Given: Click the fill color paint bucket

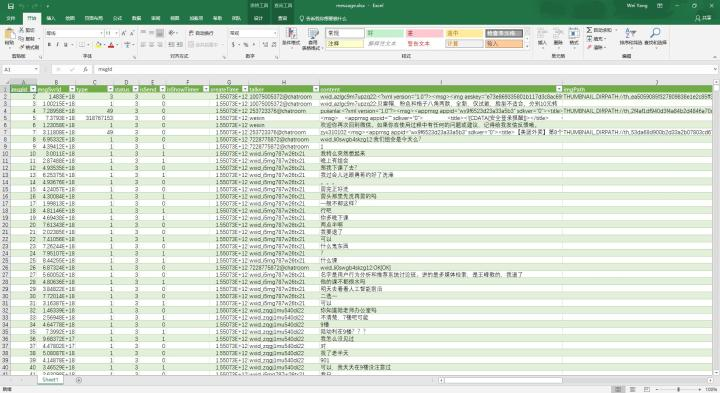Looking at the screenshot, I should click(x=98, y=45).
